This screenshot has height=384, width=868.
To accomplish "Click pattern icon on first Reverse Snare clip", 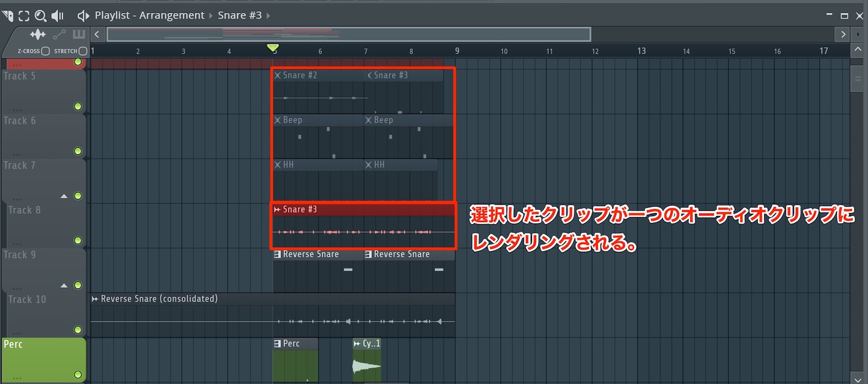I will click(x=277, y=254).
